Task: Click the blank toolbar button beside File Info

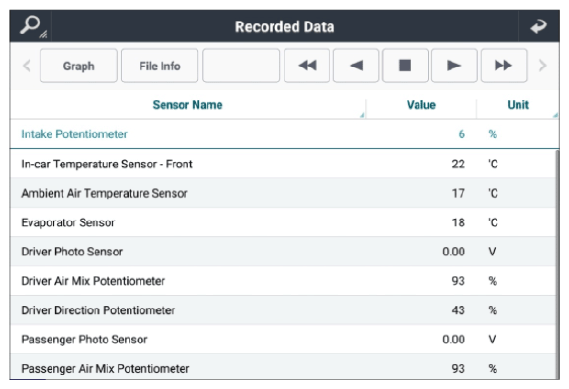Action: [x=241, y=66]
